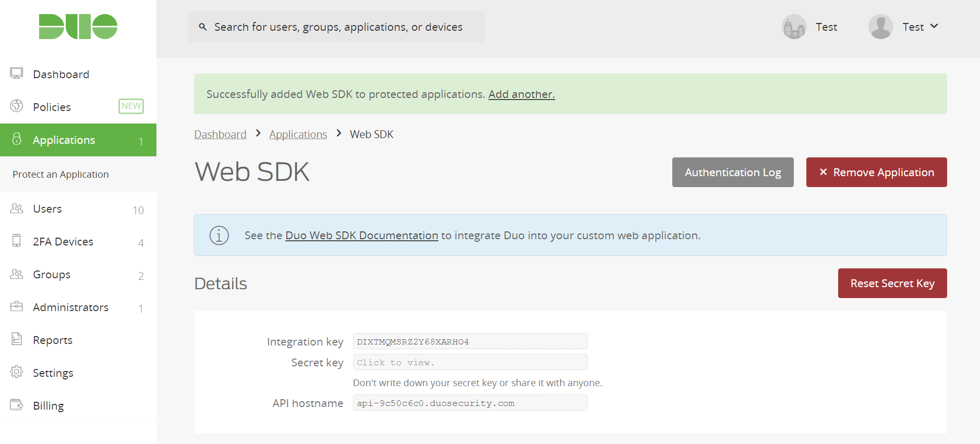Viewport: 980px width, 444px height.
Task: Expand the Test user dropdown menu
Action: [921, 27]
